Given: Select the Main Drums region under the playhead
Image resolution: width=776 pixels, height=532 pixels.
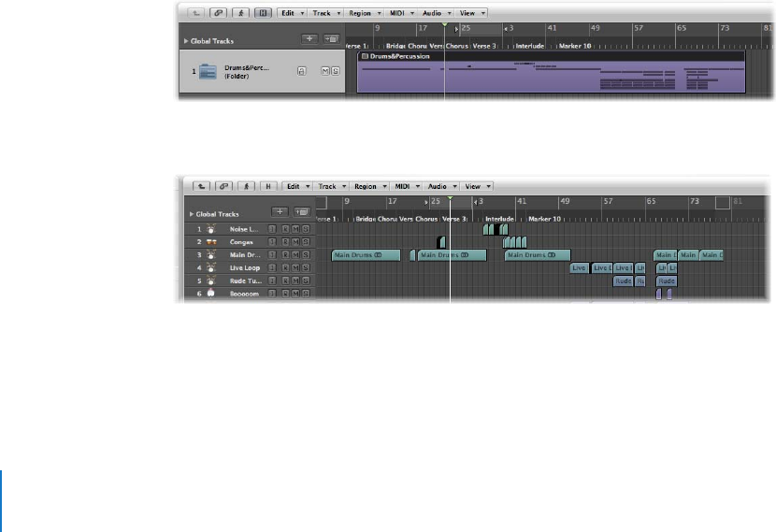Looking at the screenshot, I should 452,255.
